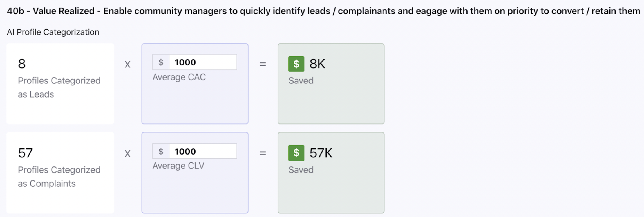Viewport: 644px width, 217px height.
Task: Click the 57K Saved result card
Action: pos(331,173)
